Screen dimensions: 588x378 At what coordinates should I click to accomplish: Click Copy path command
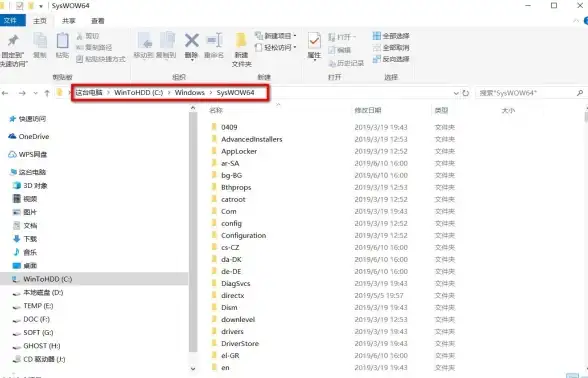coord(94,47)
